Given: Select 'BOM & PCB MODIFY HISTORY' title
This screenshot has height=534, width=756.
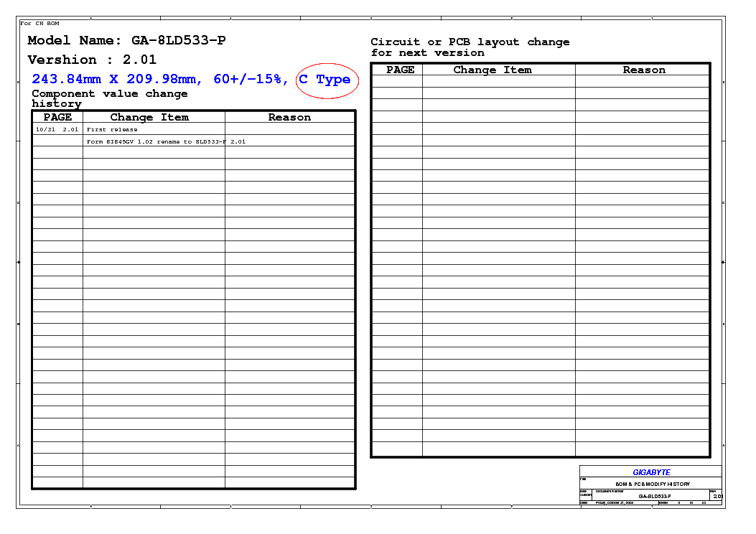Looking at the screenshot, I should 653,484.
